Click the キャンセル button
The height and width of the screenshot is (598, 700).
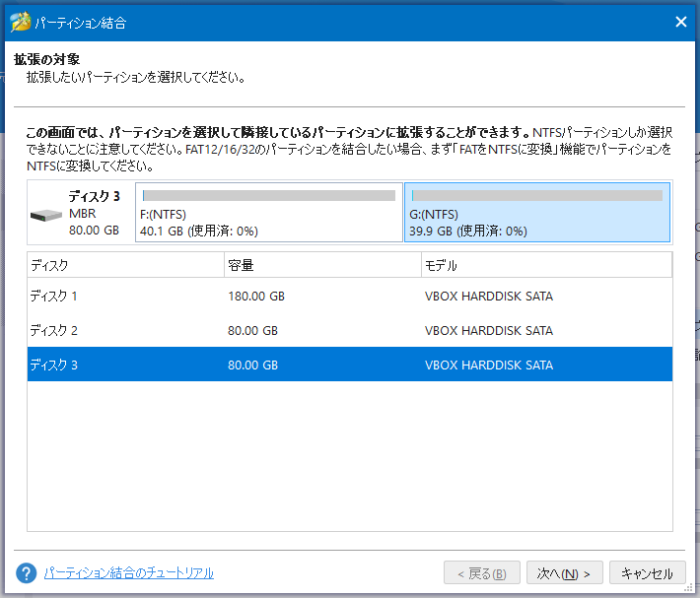[x=647, y=573]
